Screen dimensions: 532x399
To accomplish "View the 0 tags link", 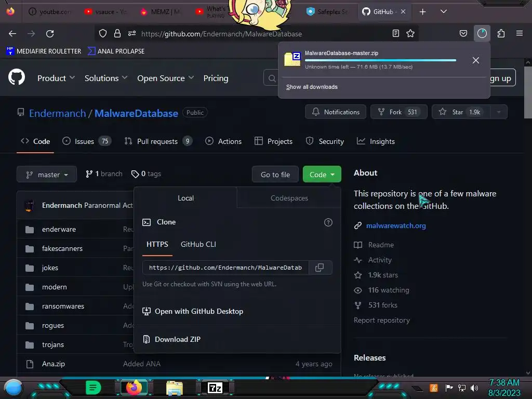I will (146, 174).
